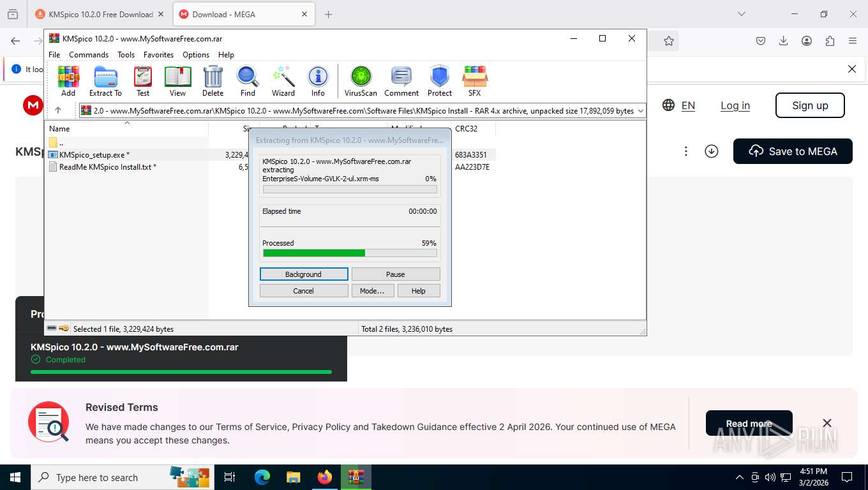
Task: Close the Firefox notification bar
Action: [852, 69]
